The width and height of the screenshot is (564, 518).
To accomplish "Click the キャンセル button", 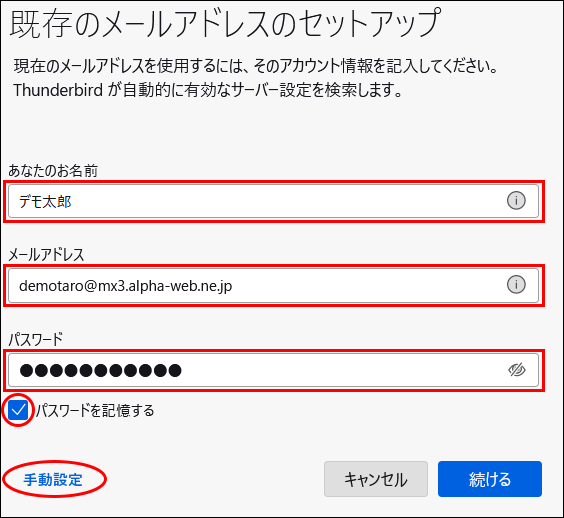I will coord(376,479).
